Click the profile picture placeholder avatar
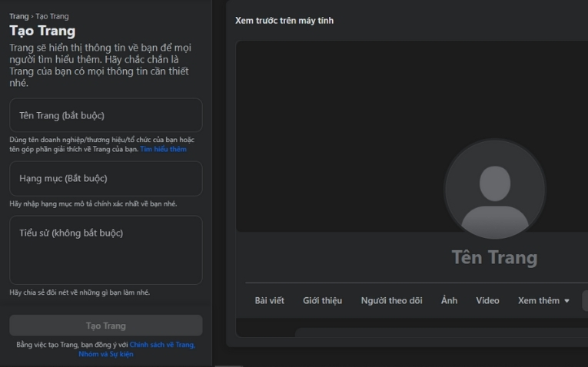Image resolution: width=588 pixels, height=367 pixels. pos(494,189)
